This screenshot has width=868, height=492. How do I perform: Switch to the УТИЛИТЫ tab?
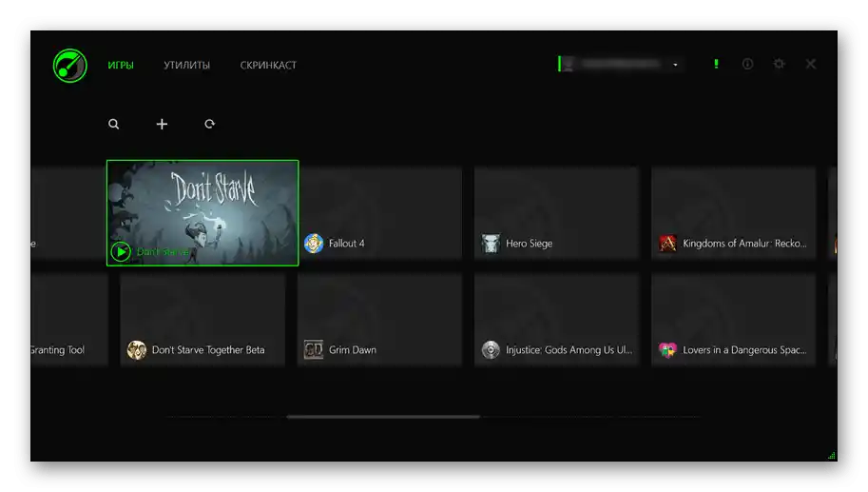(x=186, y=65)
